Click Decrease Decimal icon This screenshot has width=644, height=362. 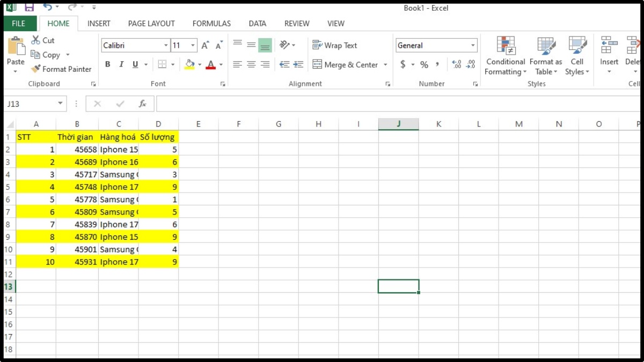[x=471, y=65]
